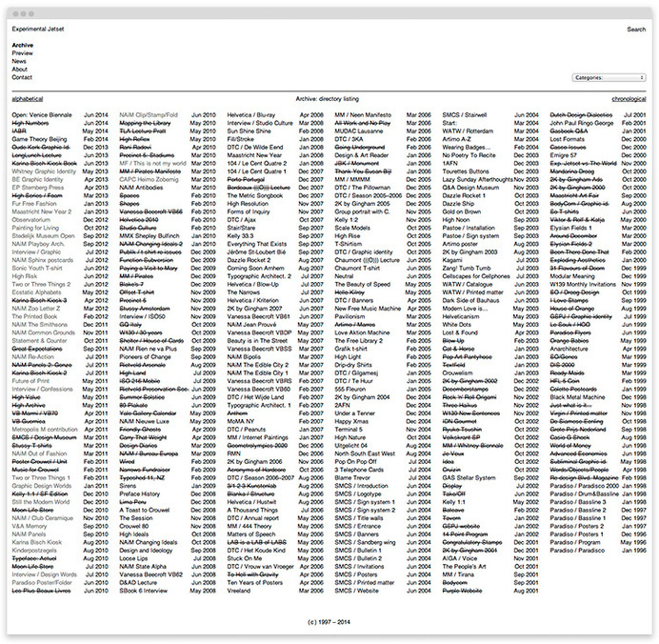The height and width of the screenshot is (644, 659).
Task: Open Black Metal Machine entry
Action: click(x=577, y=397)
